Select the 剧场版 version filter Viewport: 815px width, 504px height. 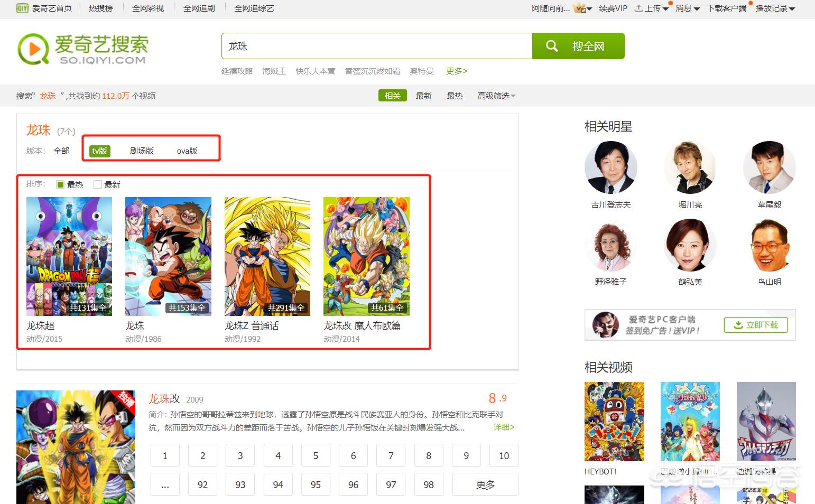coord(142,151)
